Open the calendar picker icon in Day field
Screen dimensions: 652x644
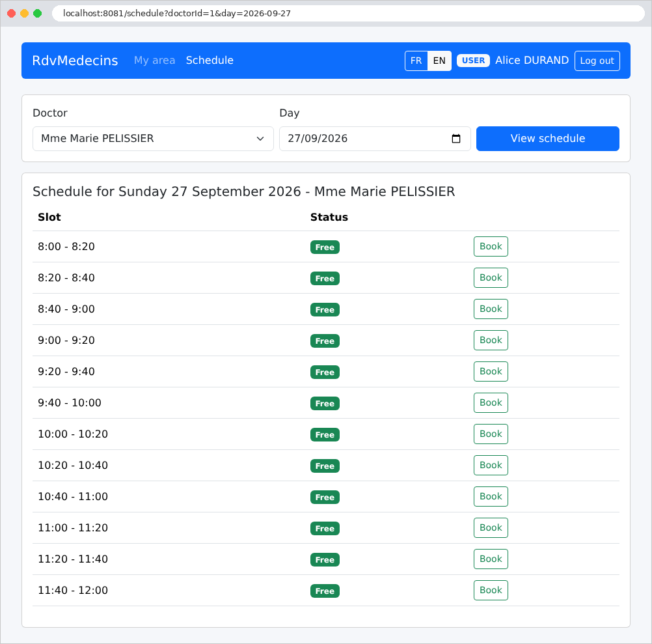455,139
